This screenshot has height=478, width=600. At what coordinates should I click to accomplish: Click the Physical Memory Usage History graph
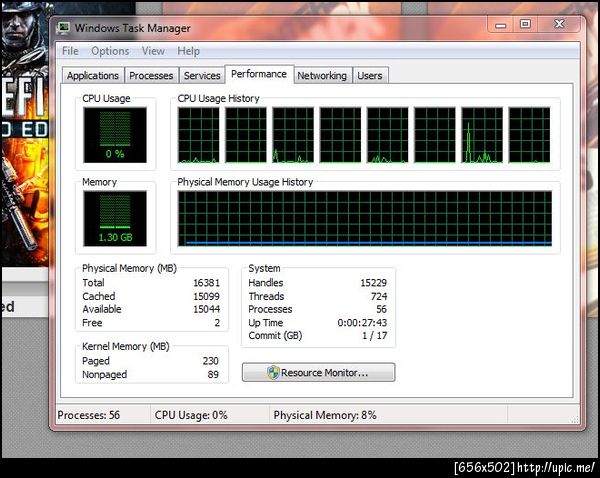365,219
